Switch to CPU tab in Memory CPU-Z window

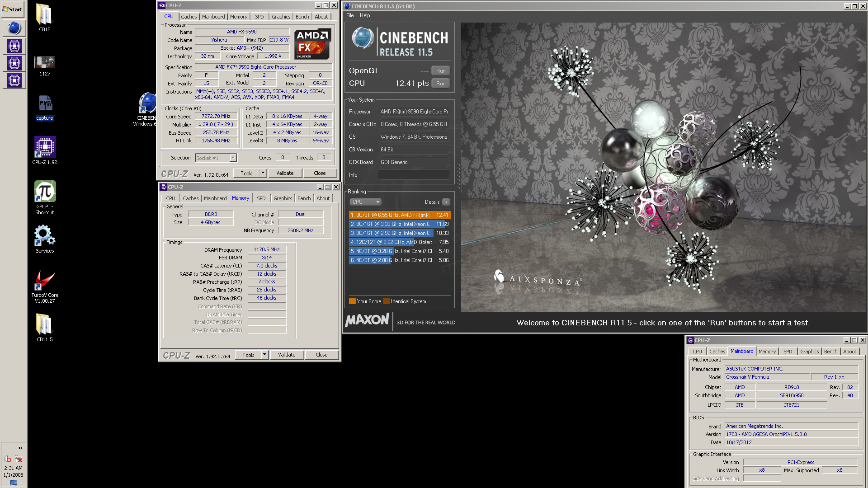(x=170, y=198)
